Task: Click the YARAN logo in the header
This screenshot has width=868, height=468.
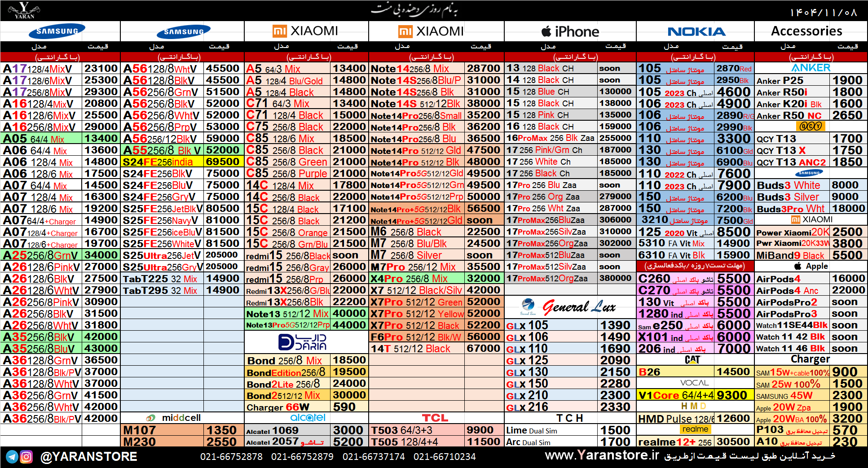Action: 24,10
